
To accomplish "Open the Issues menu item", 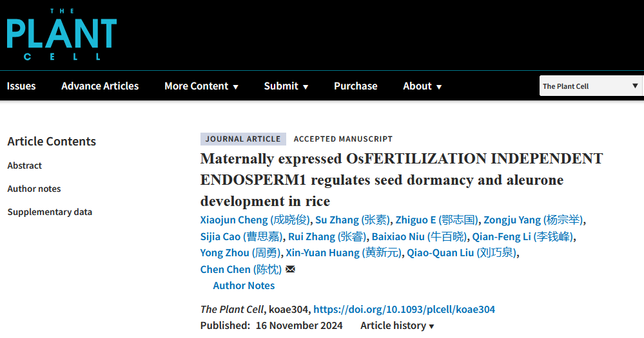I will (21, 86).
